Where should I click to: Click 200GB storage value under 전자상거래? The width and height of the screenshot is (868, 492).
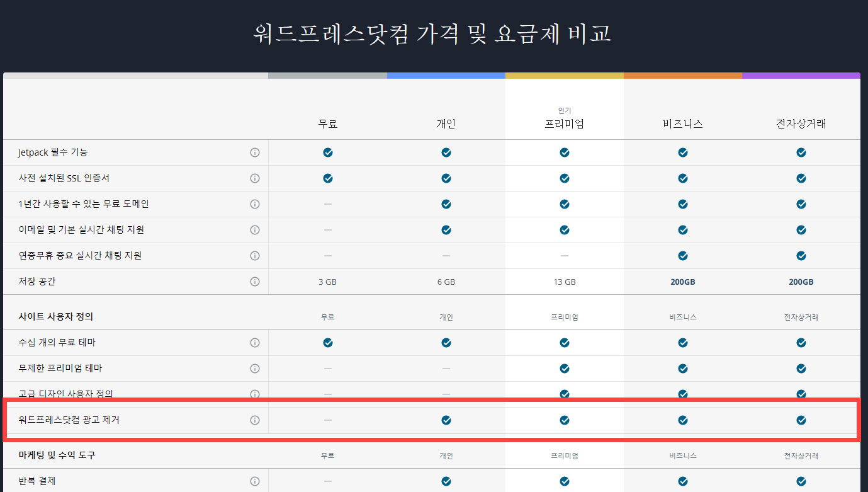801,282
